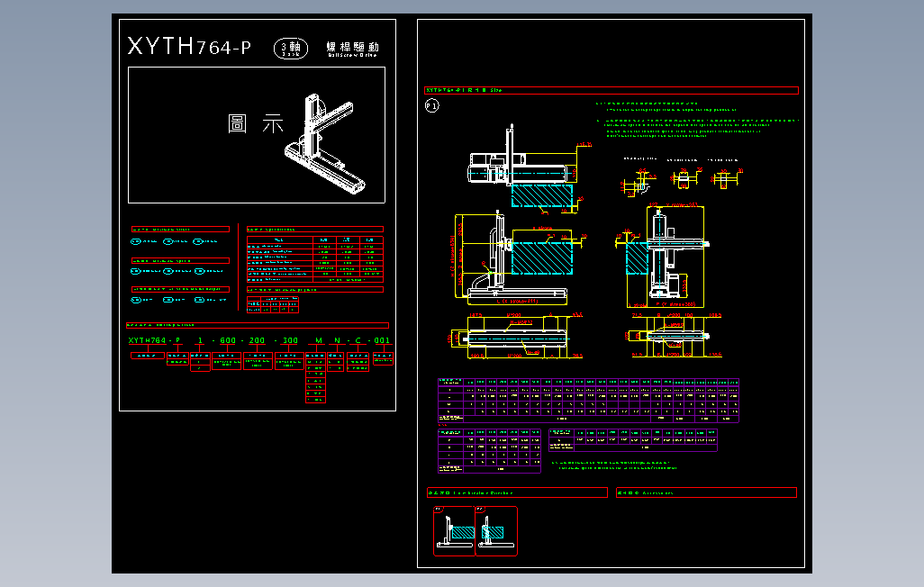Click the L (X stroke+411) dimension label
The image size is (924, 587).
pyautogui.click(x=517, y=302)
